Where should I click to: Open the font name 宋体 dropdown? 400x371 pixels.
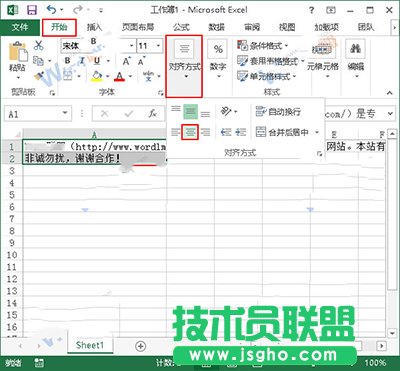click(x=132, y=46)
